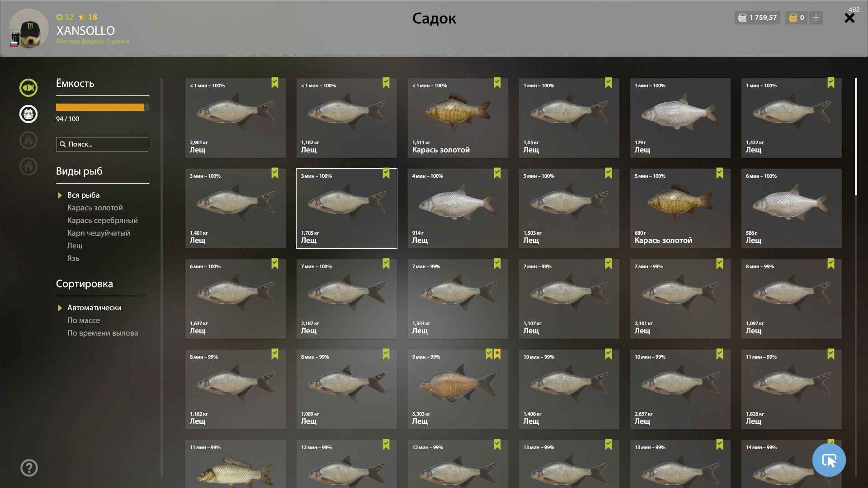Select the 1,503 кг Лещ card

pos(569,208)
